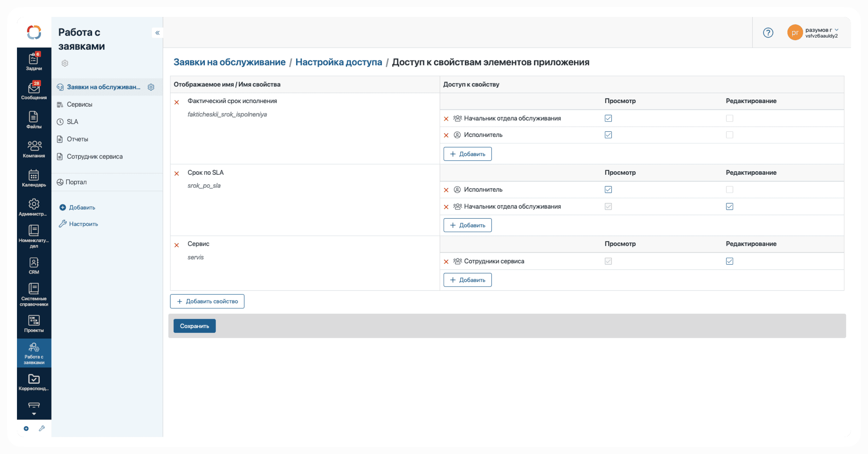
Task: Go to Настройка доступа breadcrumb link
Action: tap(338, 62)
